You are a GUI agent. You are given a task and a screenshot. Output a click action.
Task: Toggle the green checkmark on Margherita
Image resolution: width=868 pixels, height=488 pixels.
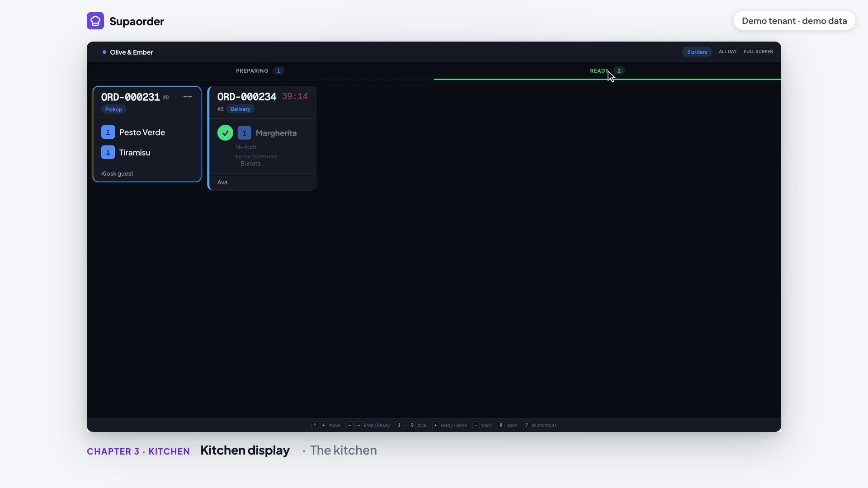(225, 133)
